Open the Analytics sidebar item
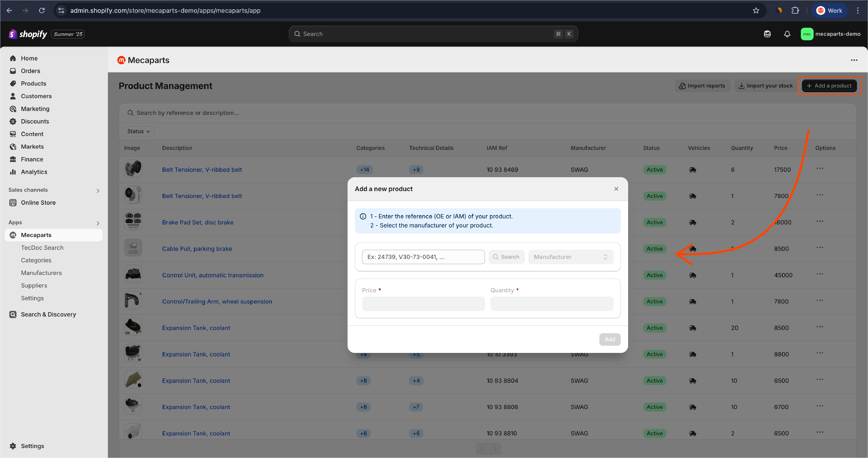 point(34,172)
